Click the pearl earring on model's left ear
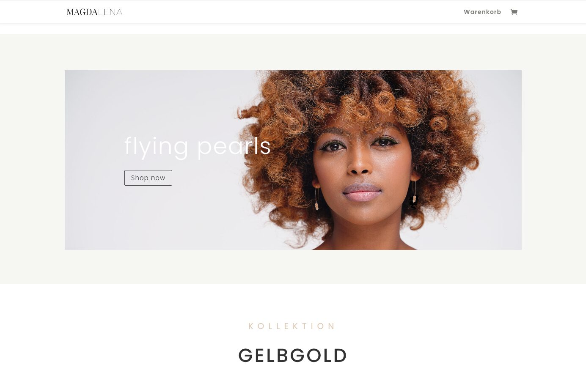Image resolution: width=586 pixels, height=392 pixels. tap(316, 199)
